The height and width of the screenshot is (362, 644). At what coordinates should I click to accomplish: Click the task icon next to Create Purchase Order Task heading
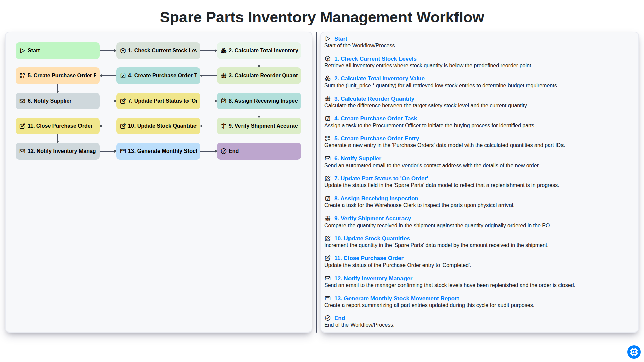[328, 118]
